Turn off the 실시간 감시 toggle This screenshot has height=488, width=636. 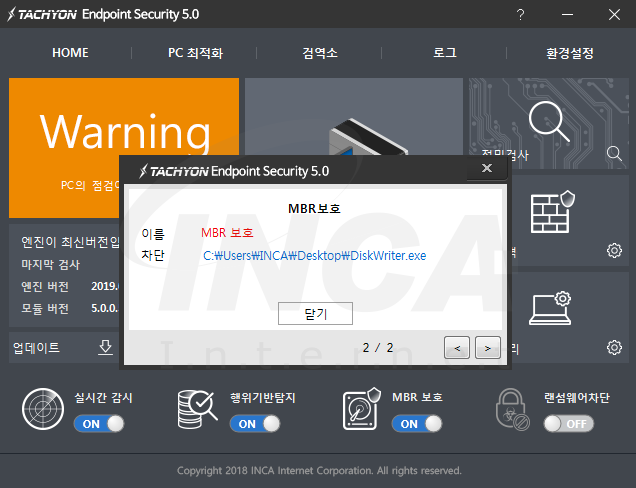coord(99,424)
